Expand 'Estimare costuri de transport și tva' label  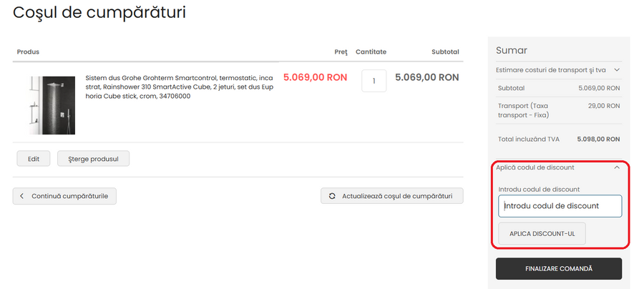pos(551,70)
